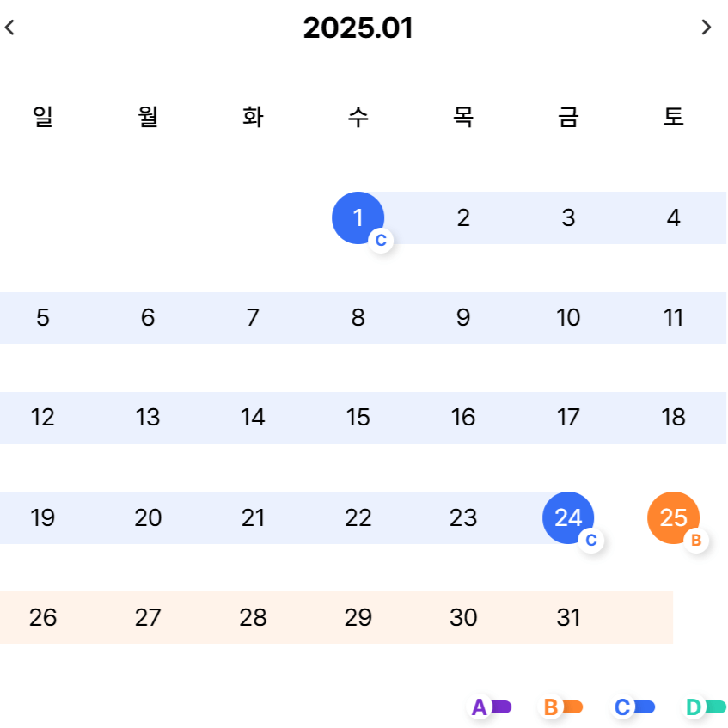
Task: Click date 19 in the highlighted week
Action: click(43, 517)
